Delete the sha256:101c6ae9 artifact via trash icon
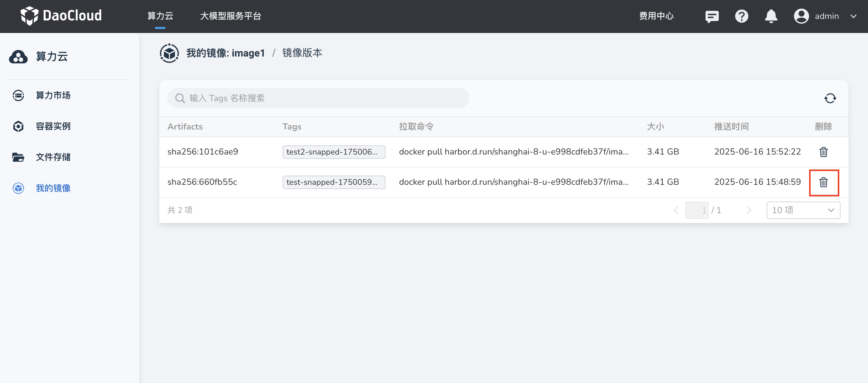 tap(823, 152)
